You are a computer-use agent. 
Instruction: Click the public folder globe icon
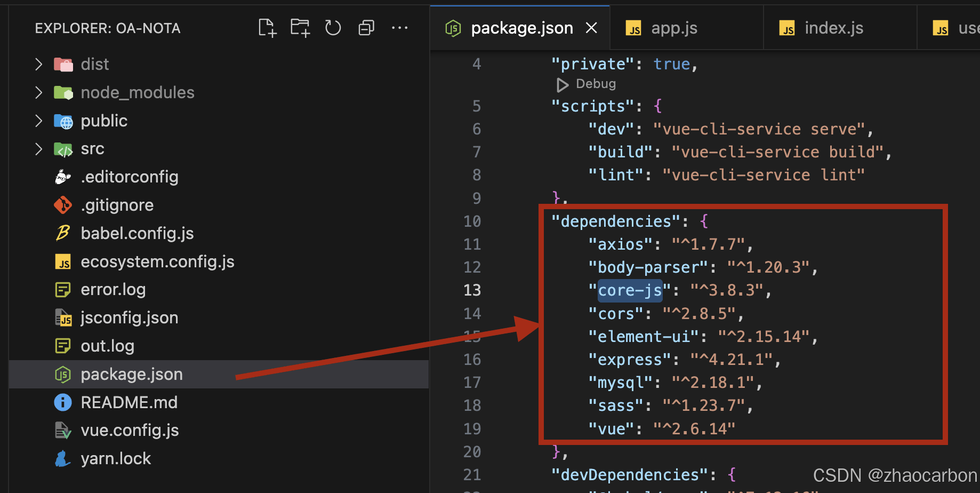click(63, 121)
